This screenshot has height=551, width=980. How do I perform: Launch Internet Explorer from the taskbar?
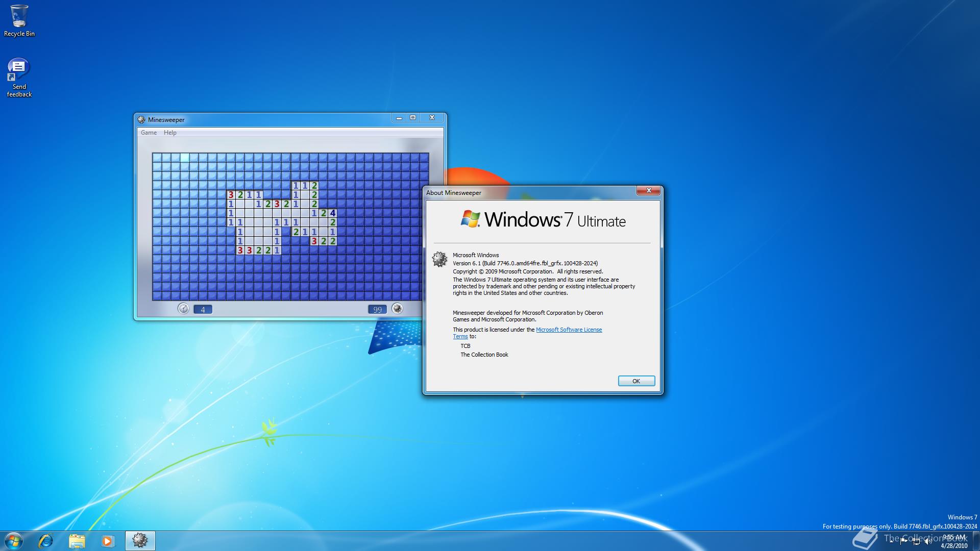tap(46, 541)
